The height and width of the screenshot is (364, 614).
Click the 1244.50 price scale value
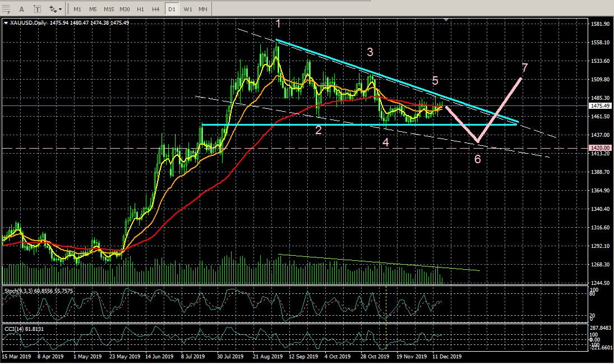[x=601, y=283]
